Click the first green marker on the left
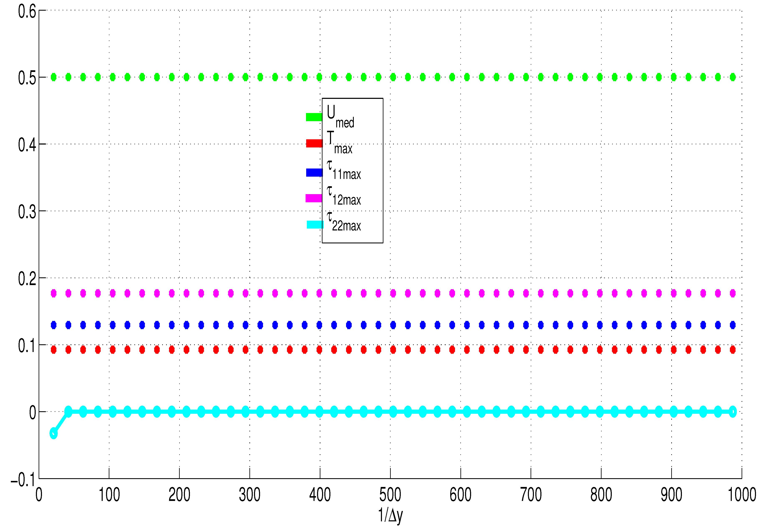This screenshot has height=532, width=761. click(x=53, y=77)
